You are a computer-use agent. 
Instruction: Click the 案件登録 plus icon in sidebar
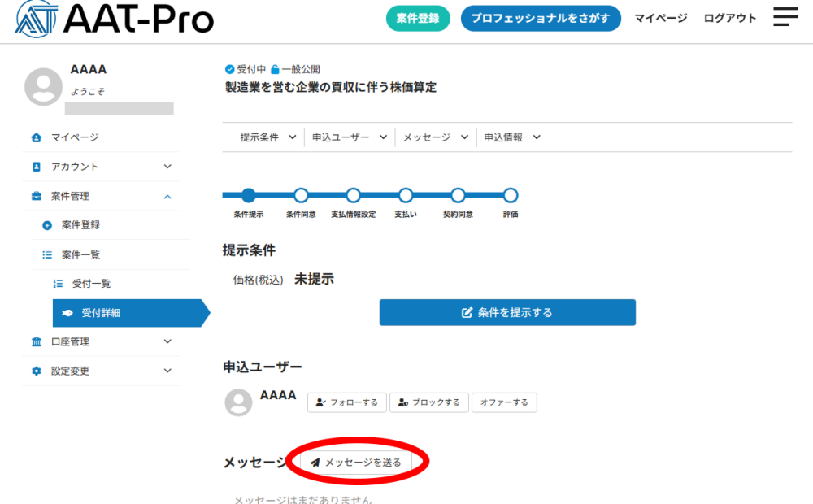47,225
